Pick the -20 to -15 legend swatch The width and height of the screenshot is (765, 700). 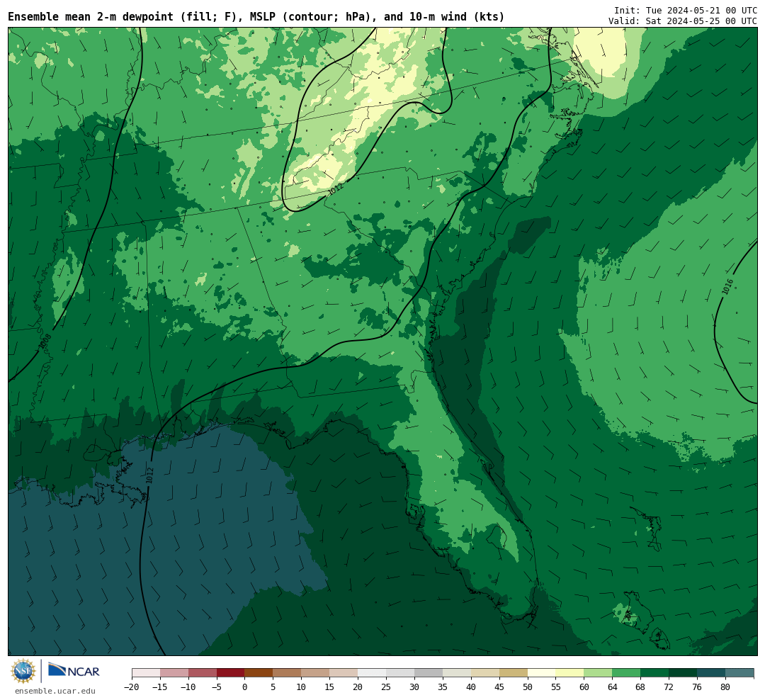(146, 673)
